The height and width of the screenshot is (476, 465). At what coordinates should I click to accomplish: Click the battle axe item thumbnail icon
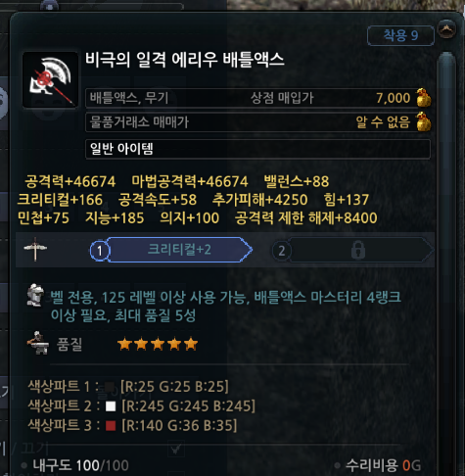pyautogui.click(x=50, y=79)
